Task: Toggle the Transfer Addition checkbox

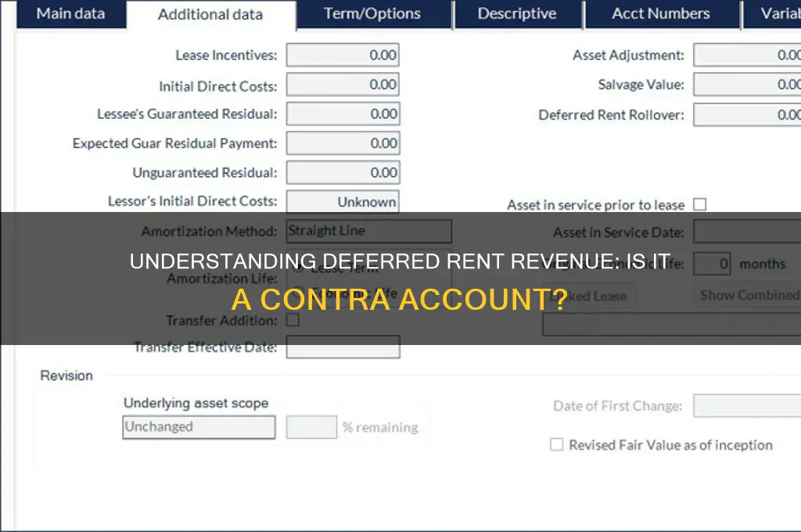Action: tap(293, 320)
